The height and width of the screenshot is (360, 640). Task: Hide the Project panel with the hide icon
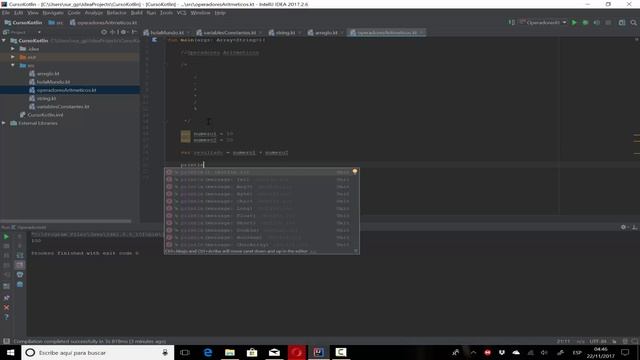point(133,32)
